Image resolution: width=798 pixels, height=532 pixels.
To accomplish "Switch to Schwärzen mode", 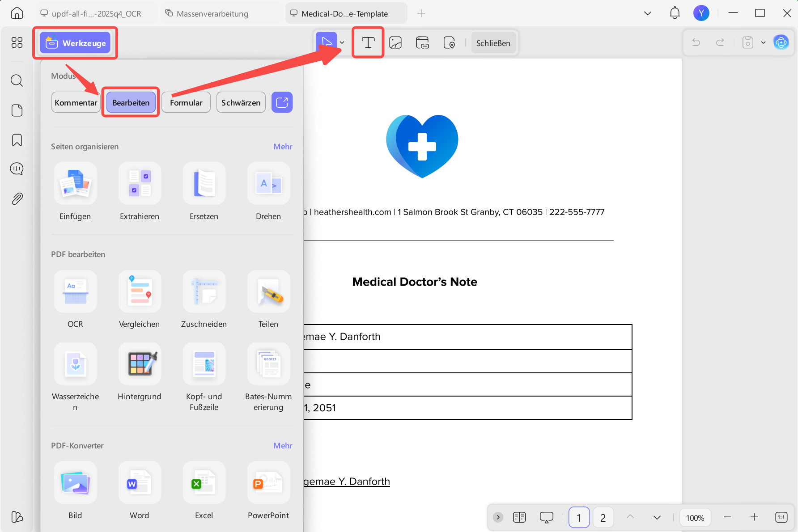I will pos(241,102).
